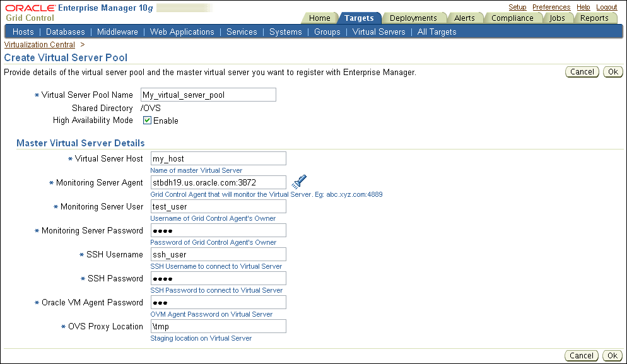This screenshot has width=627, height=364.
Task: Navigate to Databases in the menu bar
Action: 65,31
